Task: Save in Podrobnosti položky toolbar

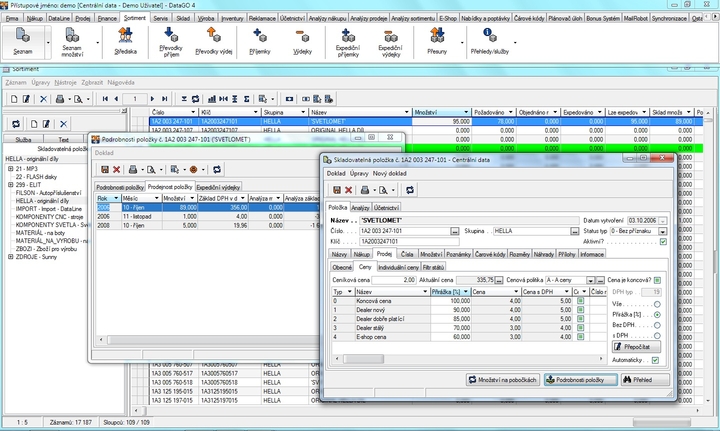Action: point(105,169)
